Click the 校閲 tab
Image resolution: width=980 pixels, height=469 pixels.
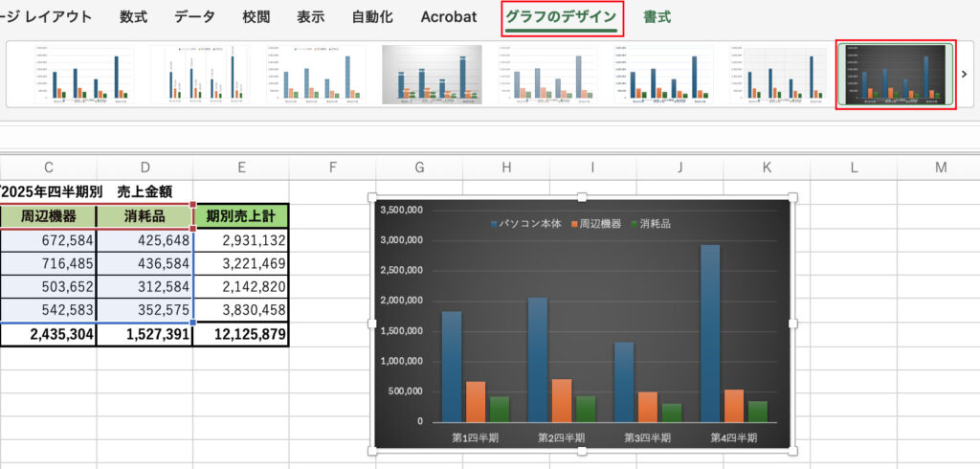tap(256, 17)
